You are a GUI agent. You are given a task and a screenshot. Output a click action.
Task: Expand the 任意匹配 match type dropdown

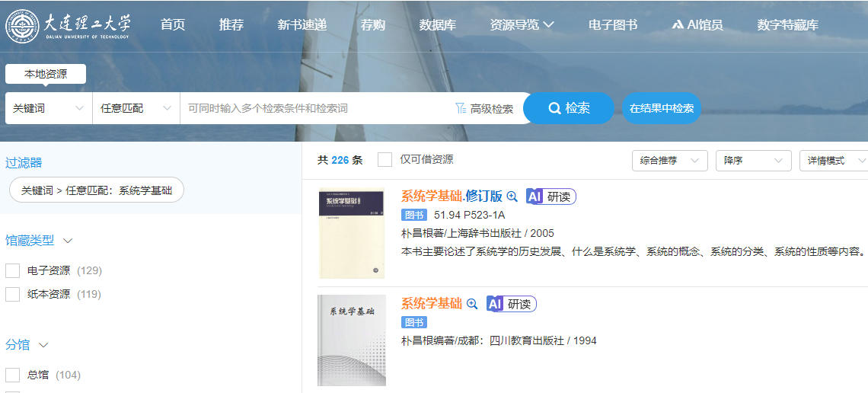[x=136, y=108]
